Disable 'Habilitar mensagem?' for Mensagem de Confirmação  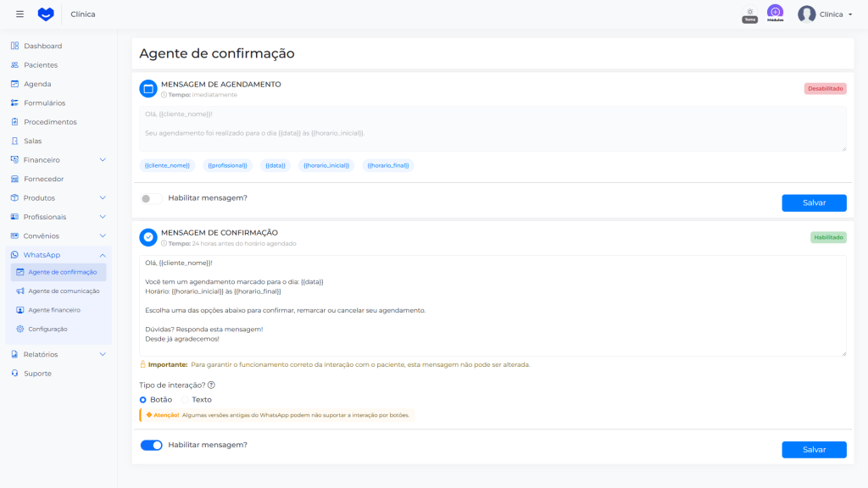coord(151,445)
